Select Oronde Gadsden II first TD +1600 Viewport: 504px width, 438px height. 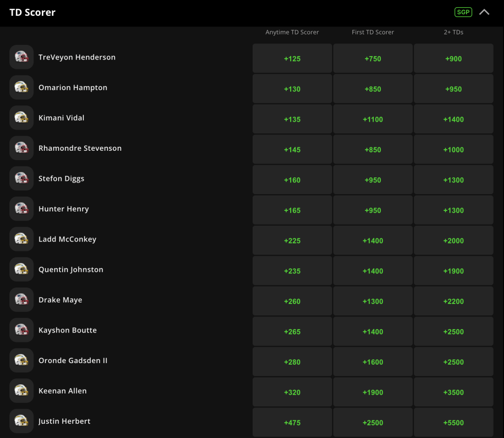point(373,362)
